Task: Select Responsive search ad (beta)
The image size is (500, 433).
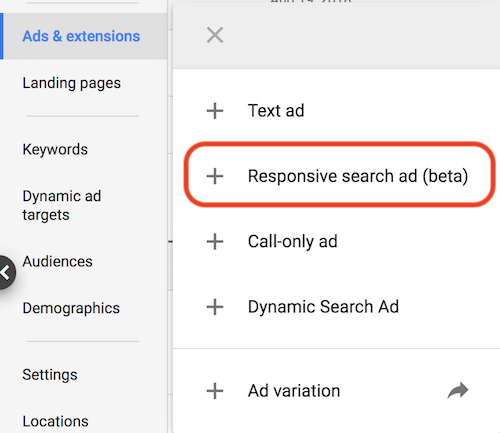Action: [x=358, y=176]
